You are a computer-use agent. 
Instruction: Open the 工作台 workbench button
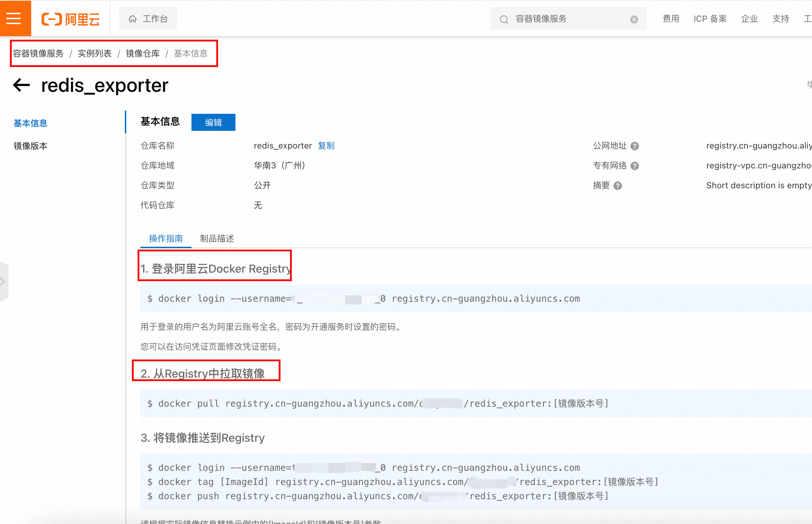[148, 19]
